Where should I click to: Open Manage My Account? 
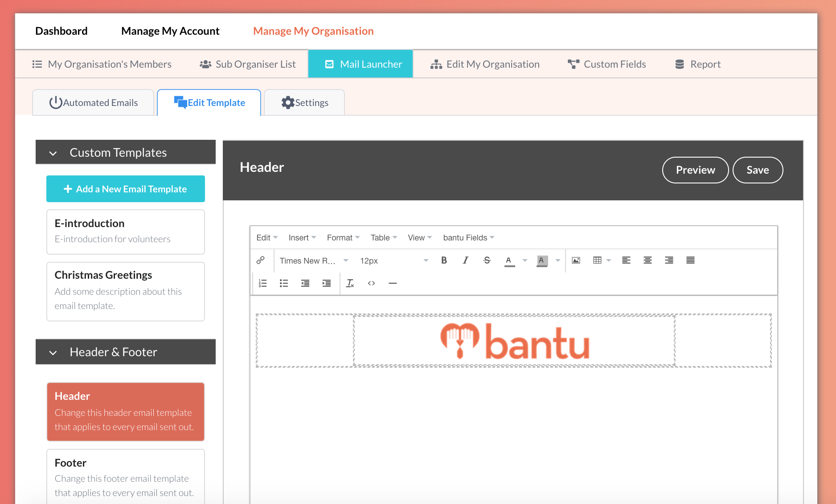coord(170,31)
